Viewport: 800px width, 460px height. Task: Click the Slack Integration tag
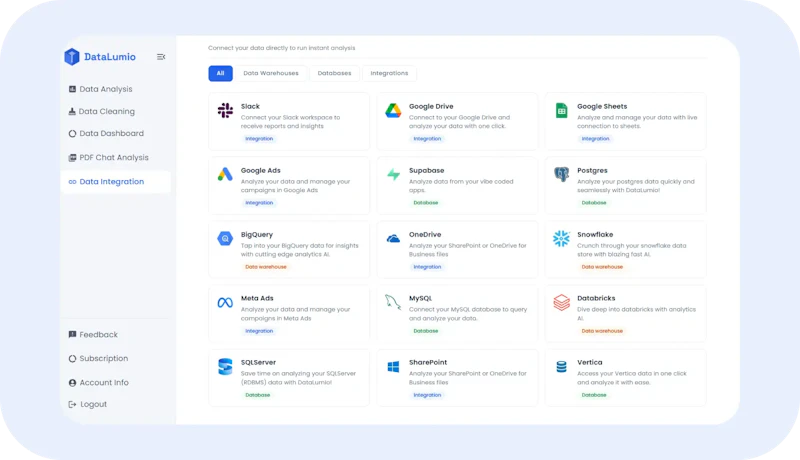259,139
